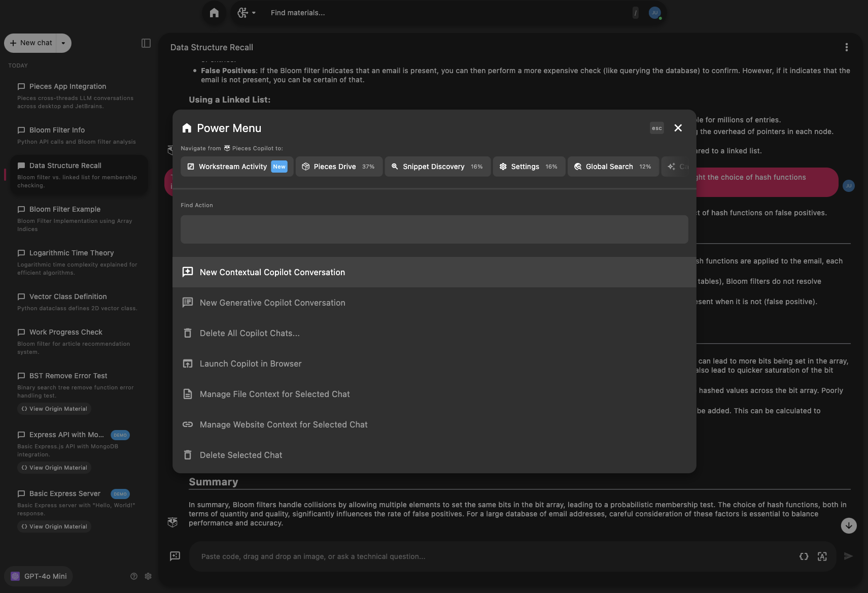The height and width of the screenshot is (593, 868).
Task: View Origin Material for Express API chat
Action: coord(54,468)
